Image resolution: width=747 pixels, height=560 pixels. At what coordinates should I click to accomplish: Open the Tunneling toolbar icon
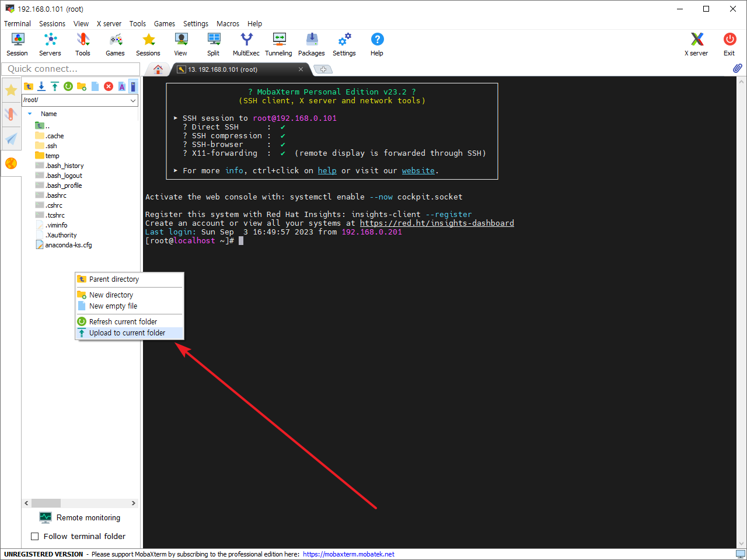point(279,44)
